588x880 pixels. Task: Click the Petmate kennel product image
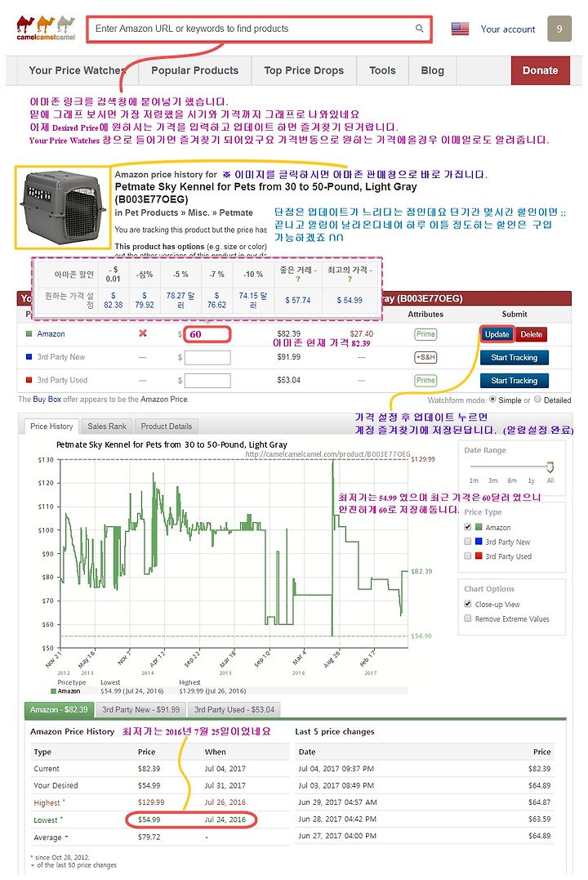point(62,207)
